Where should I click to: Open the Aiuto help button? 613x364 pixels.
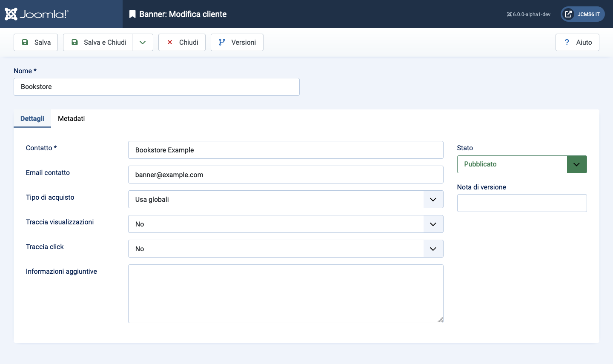pos(577,42)
